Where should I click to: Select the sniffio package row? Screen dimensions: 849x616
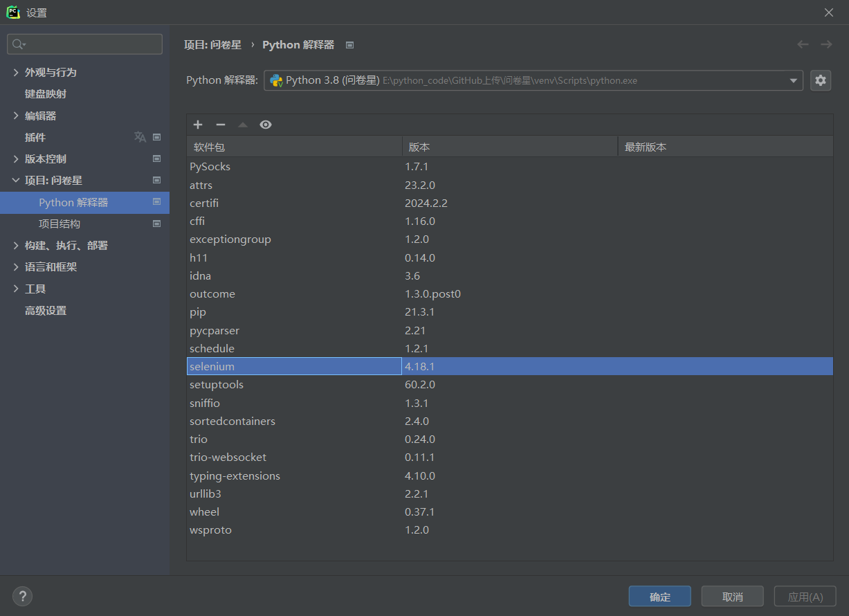(x=510, y=403)
